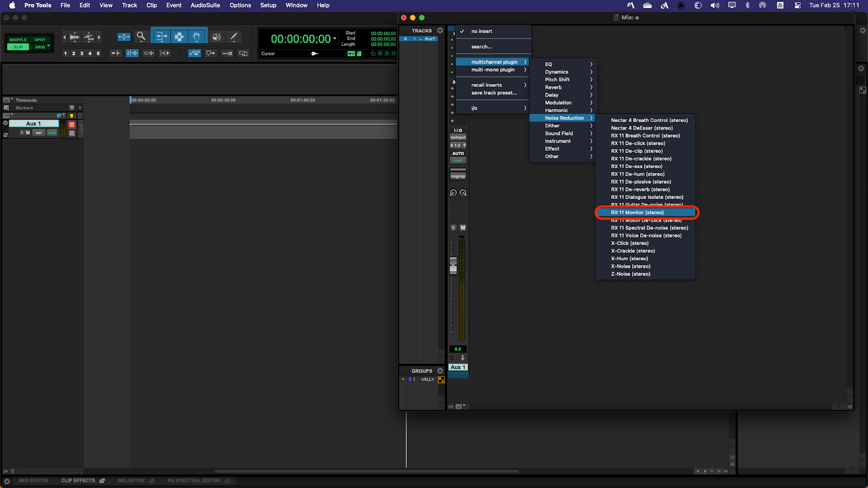Choose the Trim tool
868x488 pixels.
pyautogui.click(x=161, y=37)
